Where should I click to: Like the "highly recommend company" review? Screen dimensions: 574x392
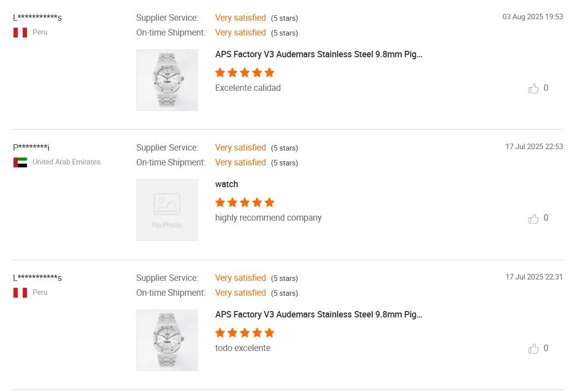click(534, 218)
